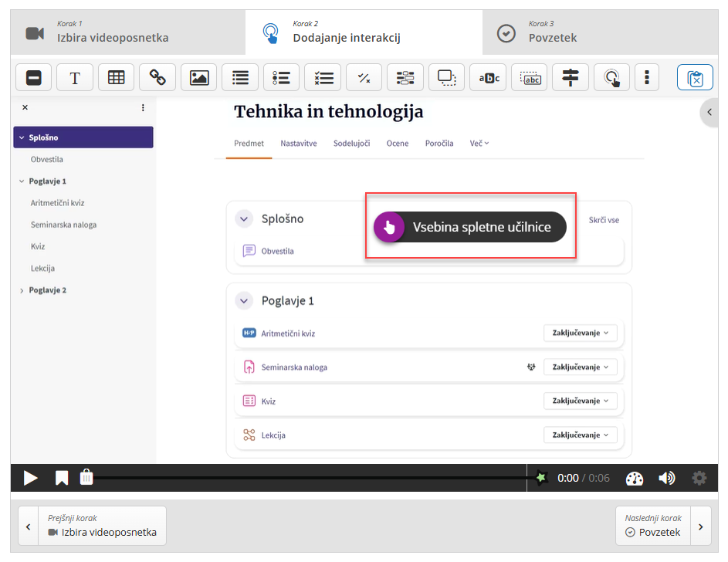Click the Paste clipboard button

(695, 78)
